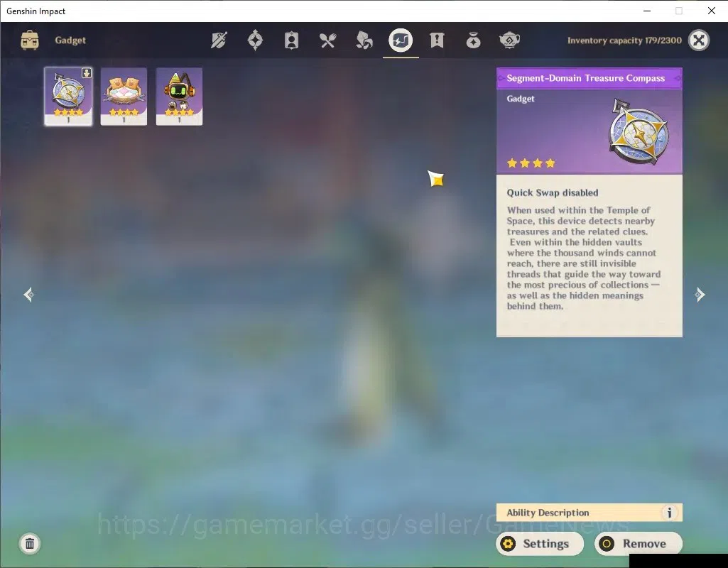The width and height of the screenshot is (728, 568).
Task: Minimize the Genshin Impact window
Action: coord(647,11)
